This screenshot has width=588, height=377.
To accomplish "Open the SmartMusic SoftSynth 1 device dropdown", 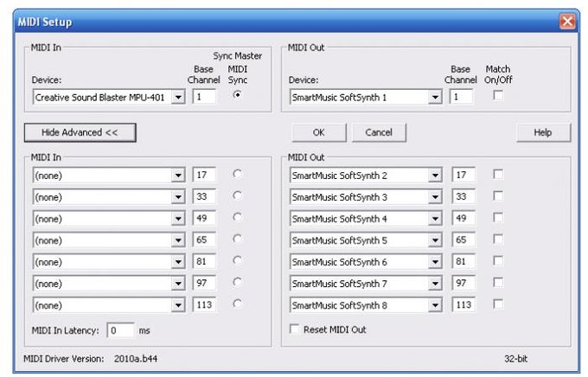I will coord(366,97).
